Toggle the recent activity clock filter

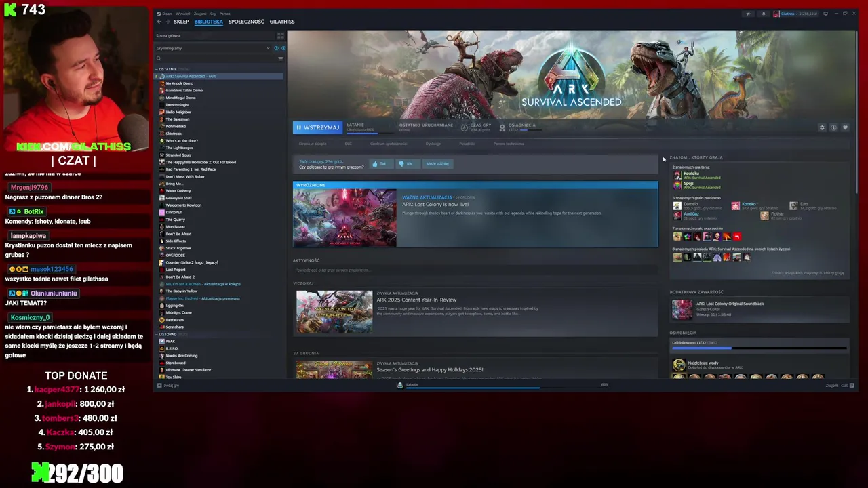click(x=276, y=48)
